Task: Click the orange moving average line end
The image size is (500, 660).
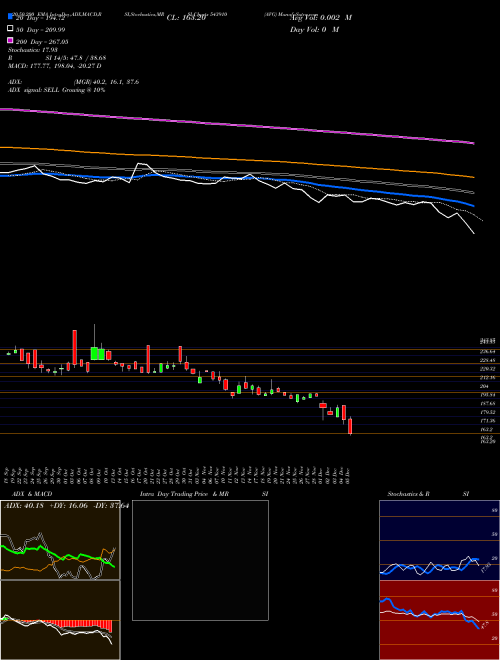Action: [x=473, y=177]
